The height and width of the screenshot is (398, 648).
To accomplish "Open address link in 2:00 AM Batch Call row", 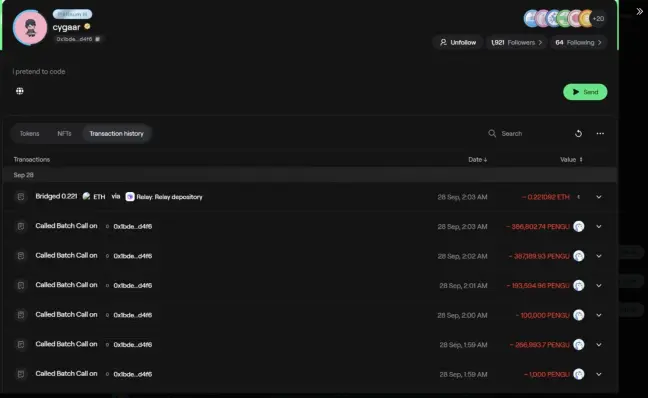I will (133, 315).
